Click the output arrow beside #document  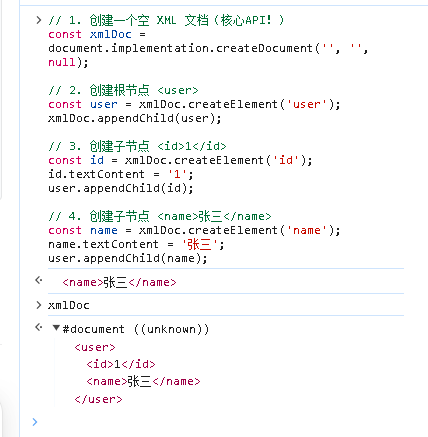(39, 327)
